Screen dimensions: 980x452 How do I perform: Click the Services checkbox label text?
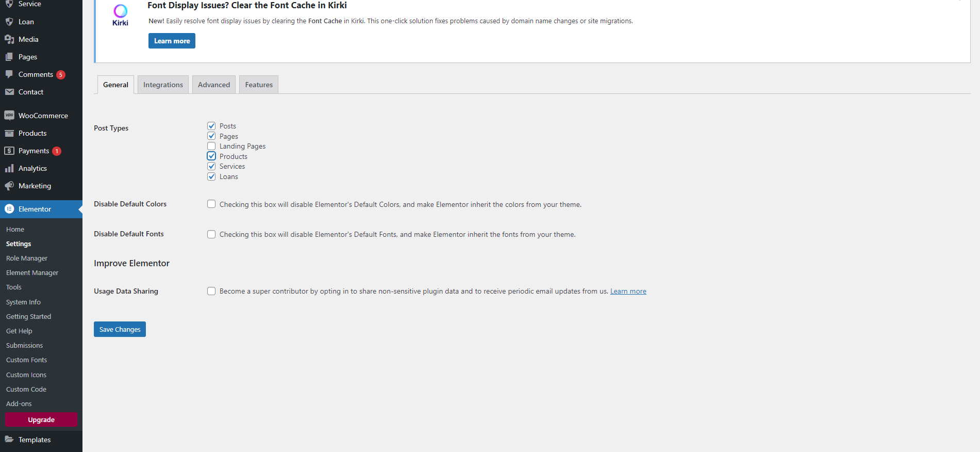pyautogui.click(x=232, y=166)
